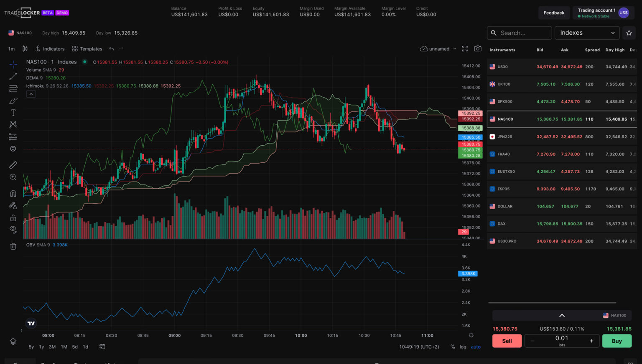Image resolution: width=642 pixels, height=364 pixels.
Task: Enable log scale on the price axis
Action: (463, 346)
